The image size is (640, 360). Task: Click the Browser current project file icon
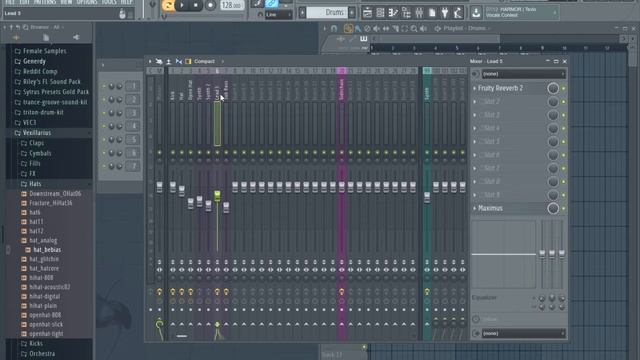coord(46,37)
